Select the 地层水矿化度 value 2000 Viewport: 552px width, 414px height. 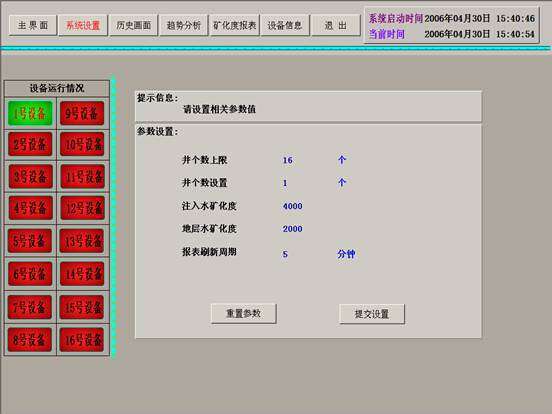point(293,229)
